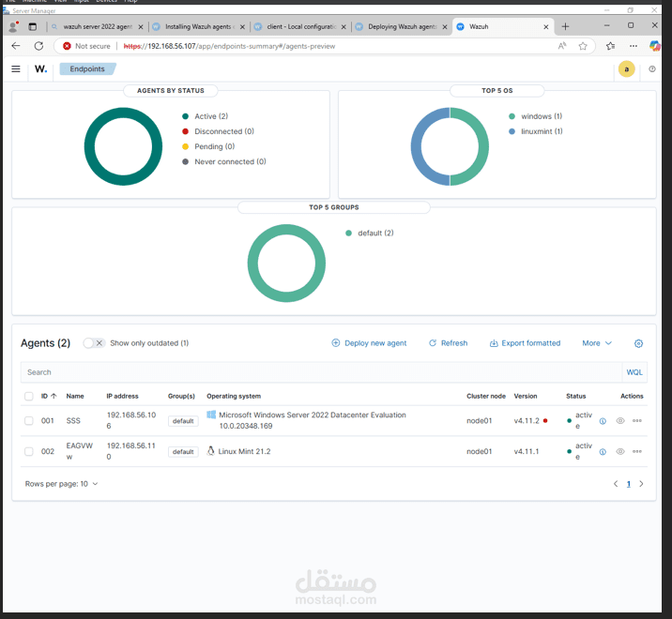
Task: Open inventory info icon for agent SSS
Action: coord(603,421)
